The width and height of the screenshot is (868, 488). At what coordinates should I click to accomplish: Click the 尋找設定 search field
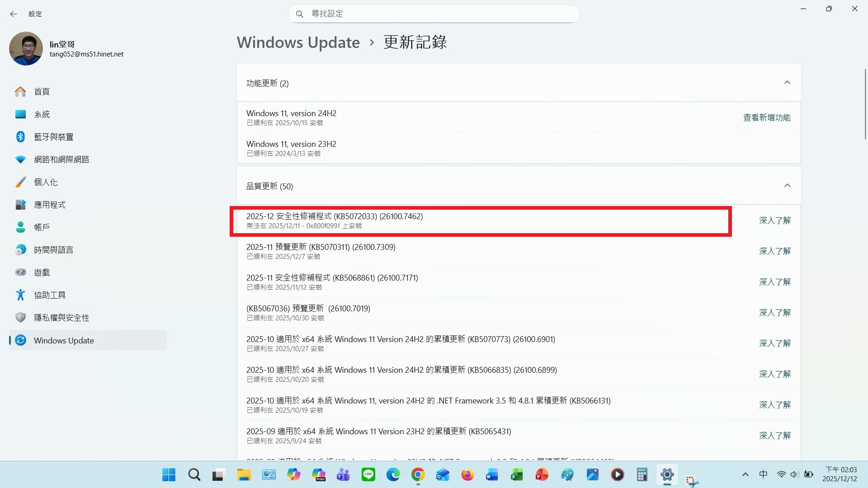pyautogui.click(x=434, y=14)
